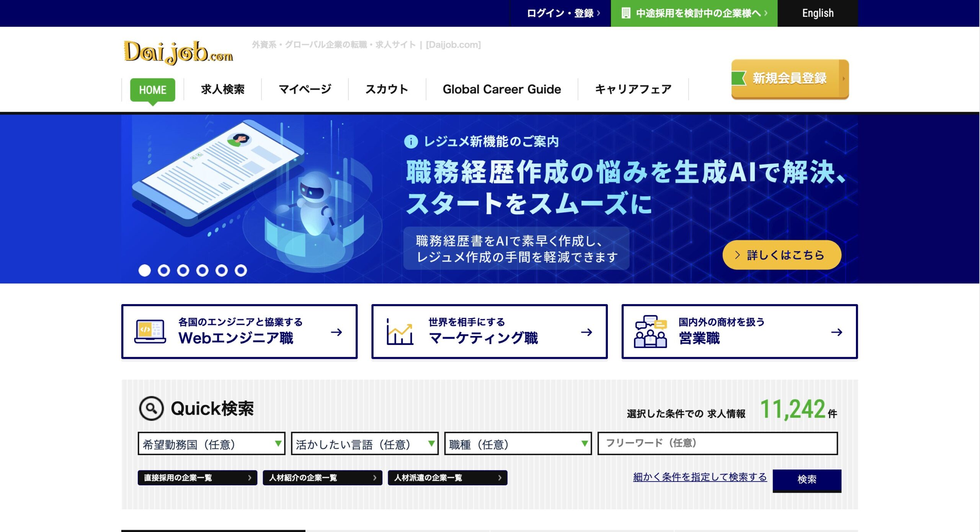Select the second banner slide dot
This screenshot has width=980, height=532.
coord(164,270)
